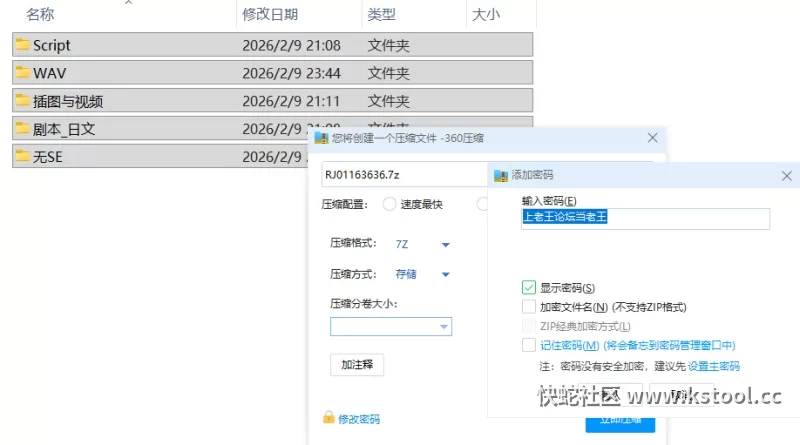The height and width of the screenshot is (445, 800).
Task: Click the 插图与视频 folder icon
Action: pos(22,100)
